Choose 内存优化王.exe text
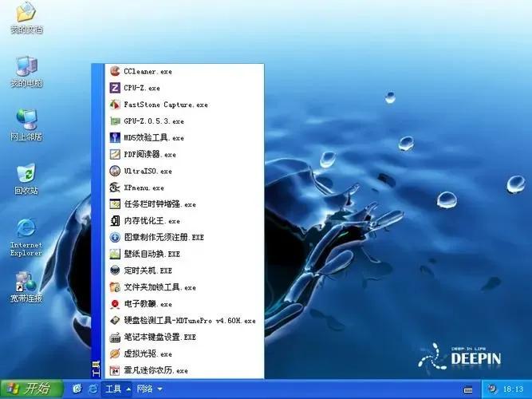 coord(152,221)
